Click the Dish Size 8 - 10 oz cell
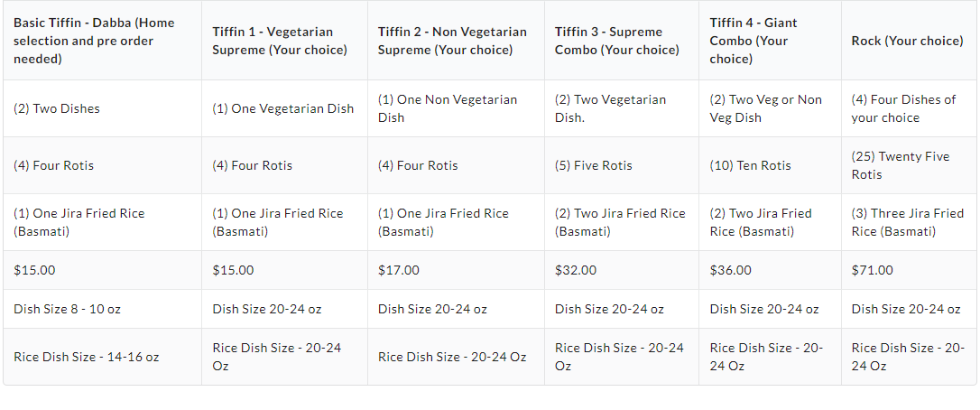The width and height of the screenshot is (980, 410). point(68,309)
